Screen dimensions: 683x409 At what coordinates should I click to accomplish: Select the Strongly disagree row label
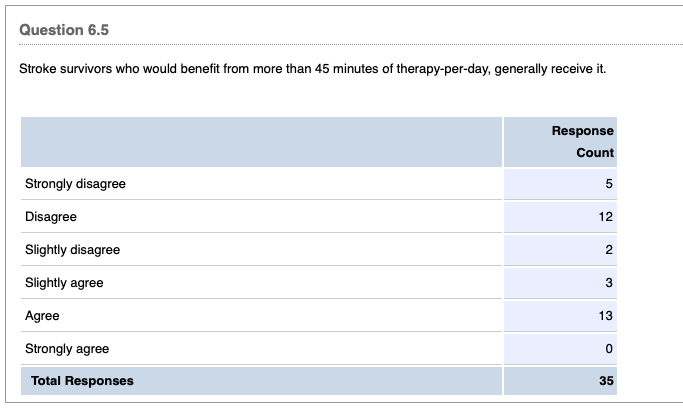75,184
